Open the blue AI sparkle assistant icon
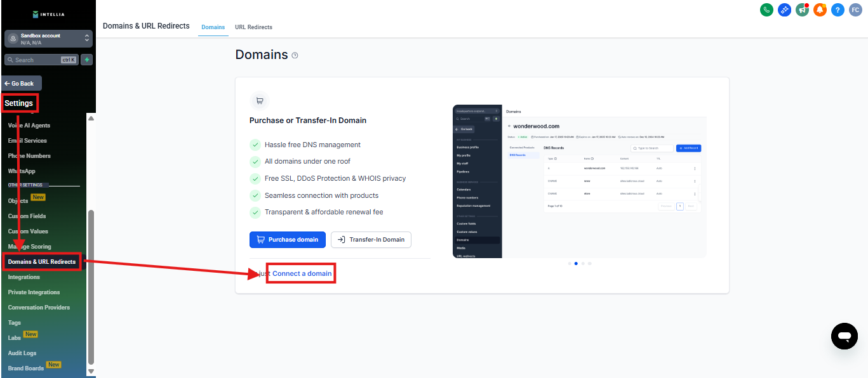 [x=784, y=10]
